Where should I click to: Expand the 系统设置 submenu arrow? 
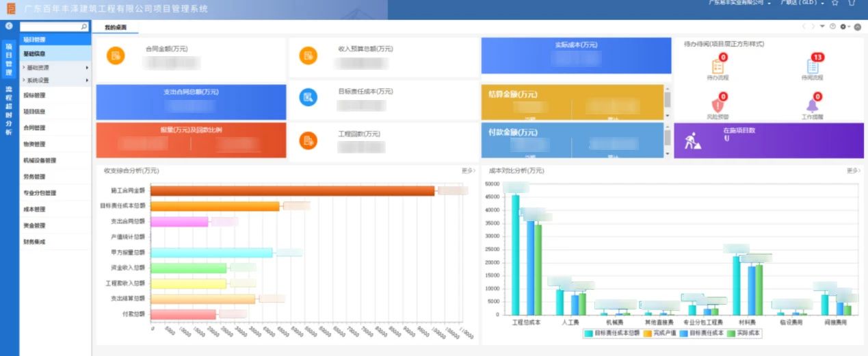87,80
